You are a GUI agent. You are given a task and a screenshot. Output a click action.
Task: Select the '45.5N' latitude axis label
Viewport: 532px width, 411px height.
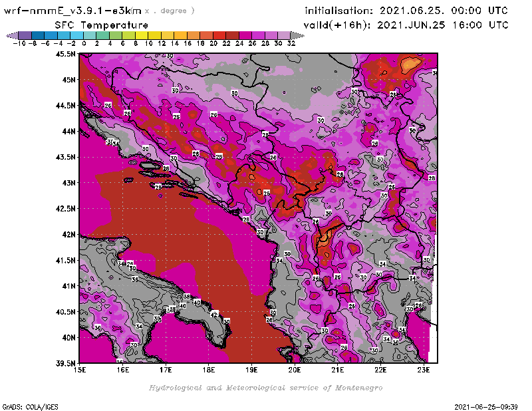tap(65, 54)
